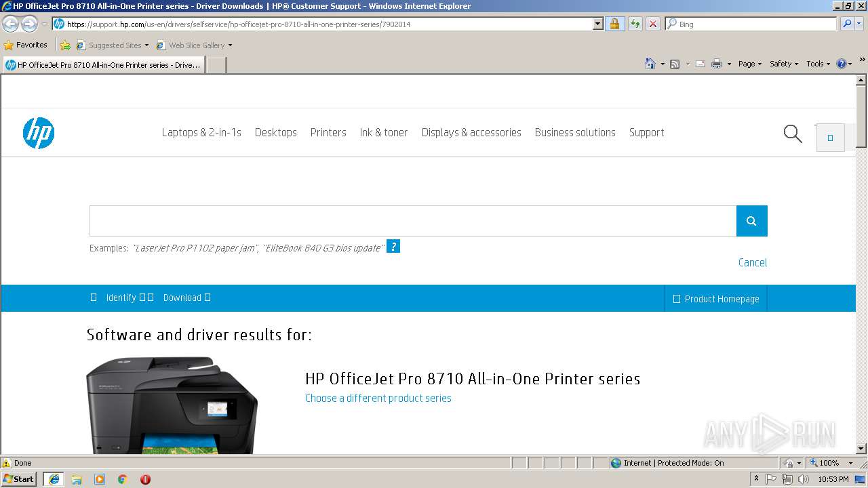Click the security lock icon in address bar
The image size is (868, 488).
click(x=614, y=24)
